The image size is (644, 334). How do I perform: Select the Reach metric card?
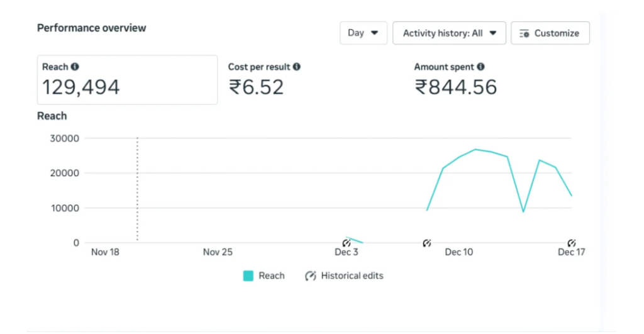[x=127, y=80]
